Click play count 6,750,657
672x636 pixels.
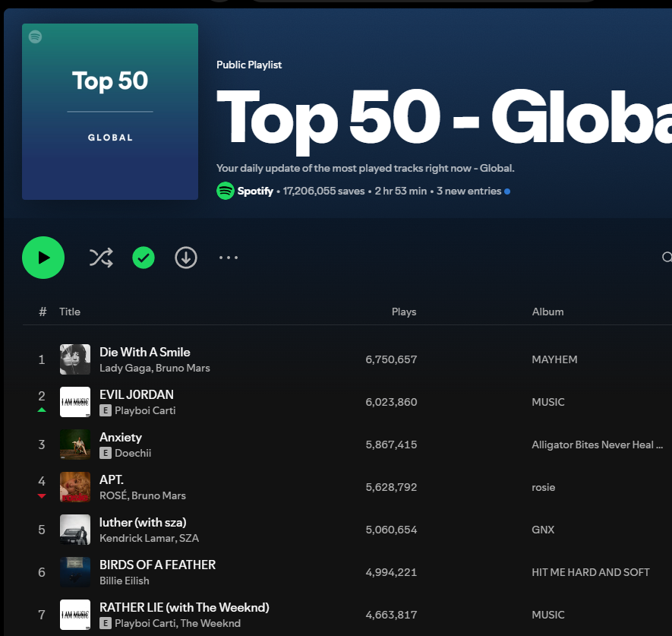coord(391,359)
